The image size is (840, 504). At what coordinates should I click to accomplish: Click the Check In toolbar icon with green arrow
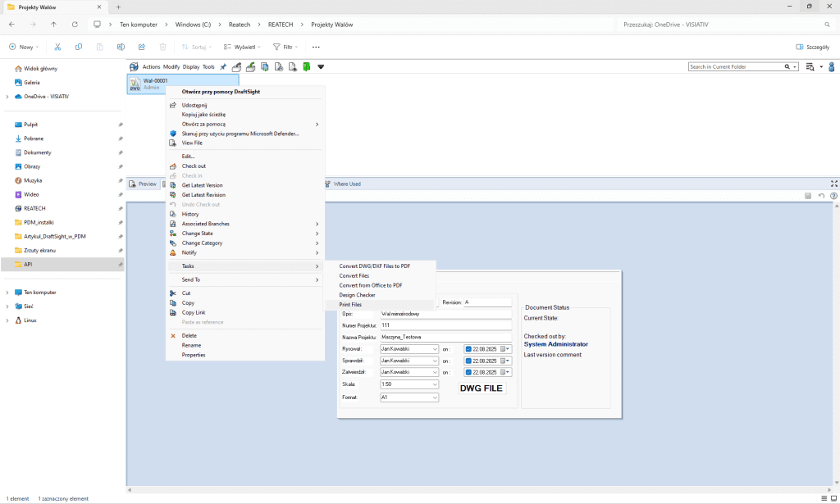coord(250,67)
